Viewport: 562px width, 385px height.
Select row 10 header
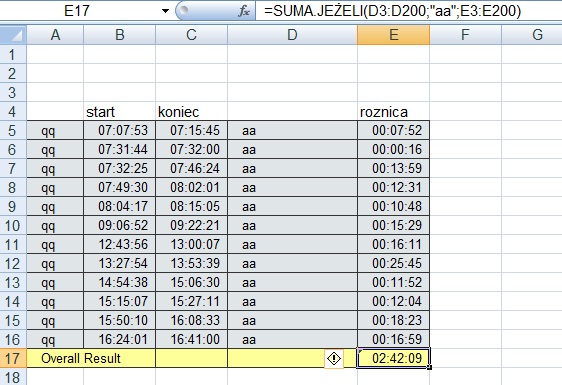pos(13,225)
